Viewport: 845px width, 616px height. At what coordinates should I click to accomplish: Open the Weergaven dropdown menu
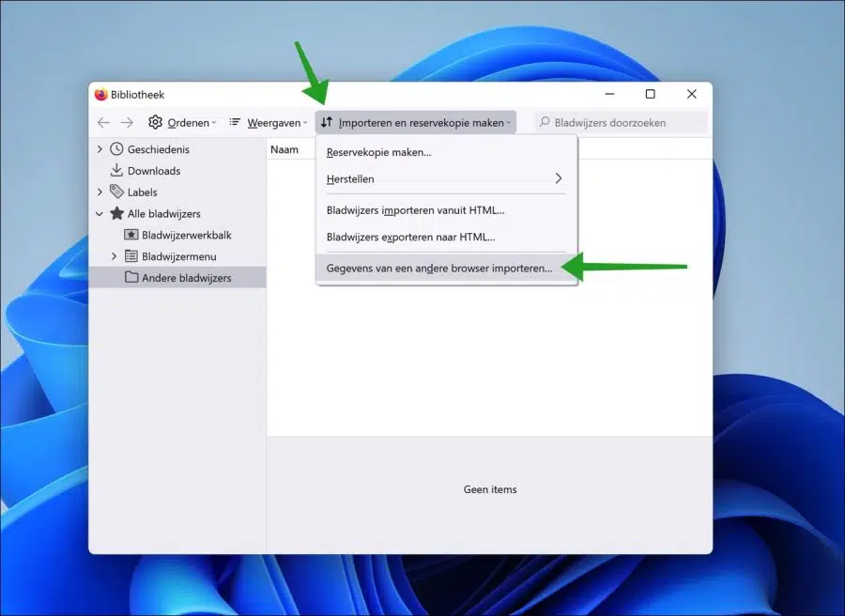(268, 123)
